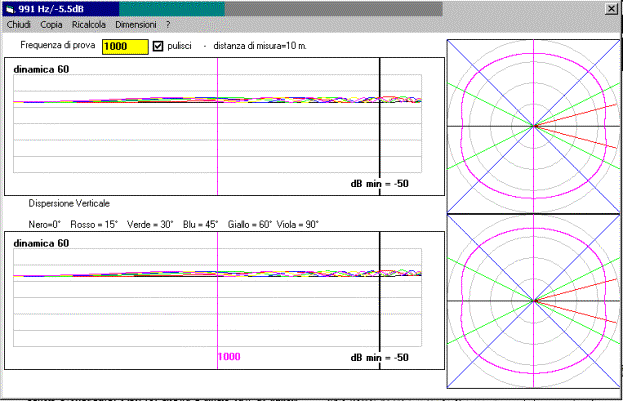The width and height of the screenshot is (623, 401).
Task: Open the ? help menu
Action: click(168, 23)
